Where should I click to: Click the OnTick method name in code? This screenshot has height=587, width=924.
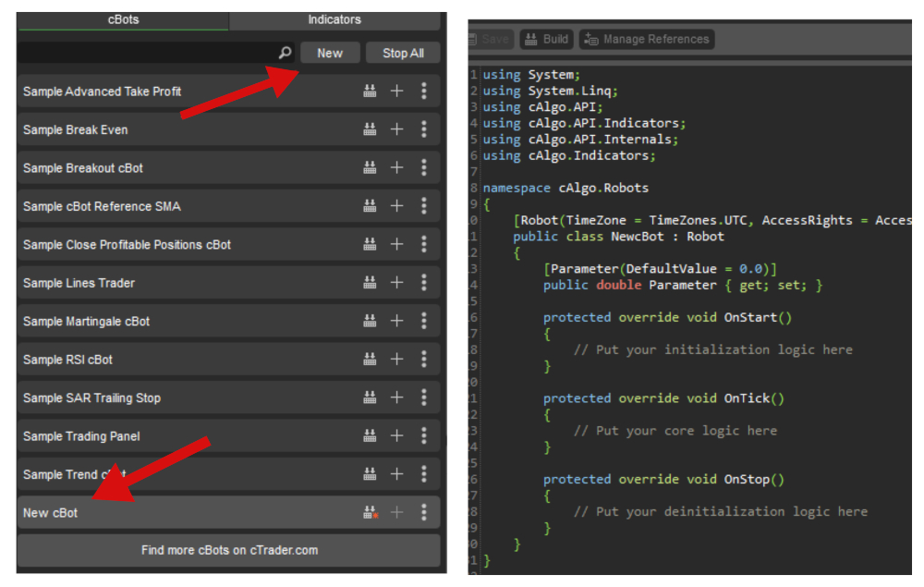[747, 398]
